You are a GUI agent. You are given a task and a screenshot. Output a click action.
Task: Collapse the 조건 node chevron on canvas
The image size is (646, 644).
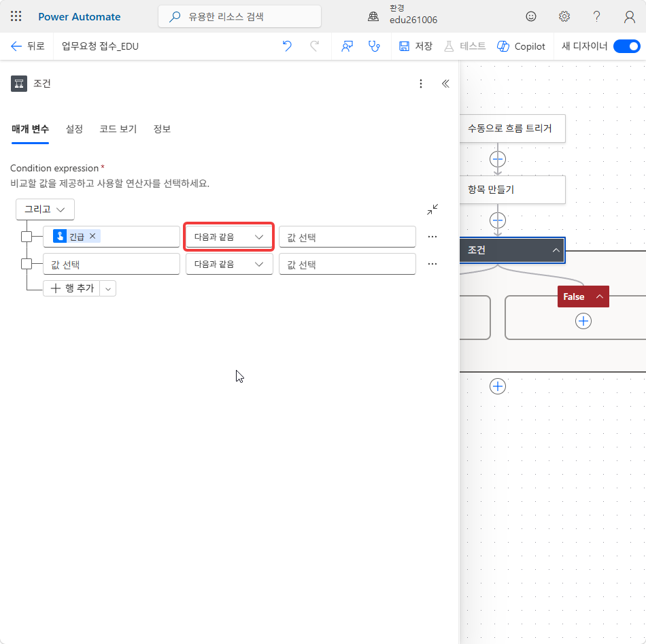556,250
